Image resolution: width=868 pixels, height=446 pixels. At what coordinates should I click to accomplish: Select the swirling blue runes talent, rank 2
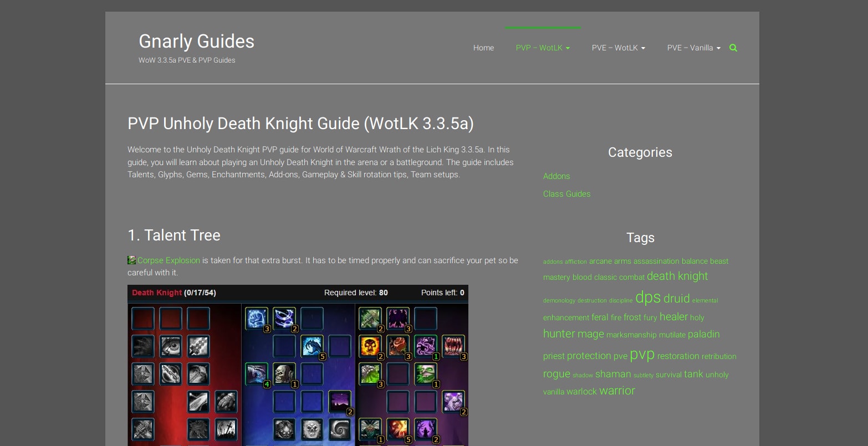284,319
